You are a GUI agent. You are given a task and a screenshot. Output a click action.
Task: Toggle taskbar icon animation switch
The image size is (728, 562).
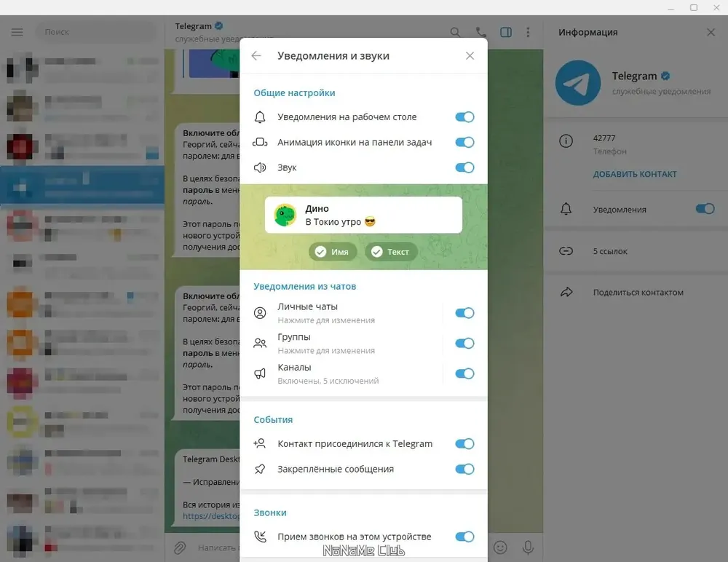click(x=464, y=143)
